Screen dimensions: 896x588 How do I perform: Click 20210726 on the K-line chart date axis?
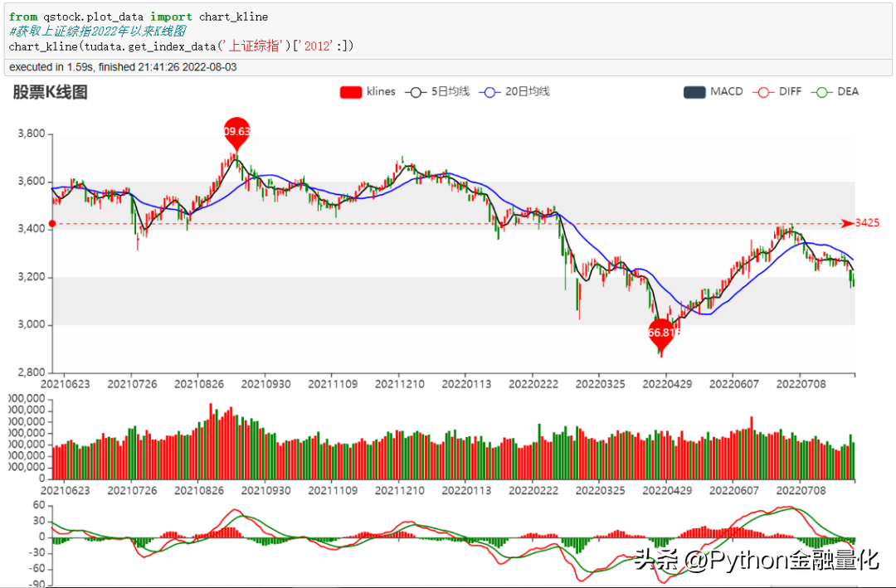point(132,384)
